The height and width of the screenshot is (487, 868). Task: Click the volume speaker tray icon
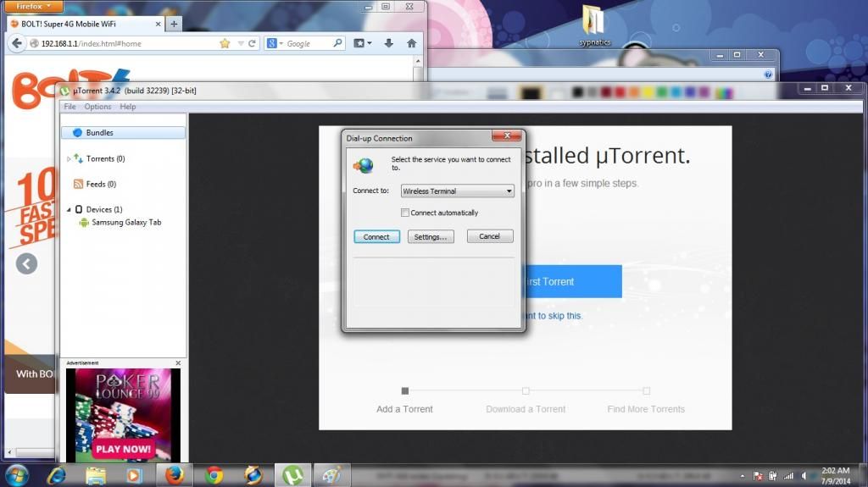click(804, 476)
